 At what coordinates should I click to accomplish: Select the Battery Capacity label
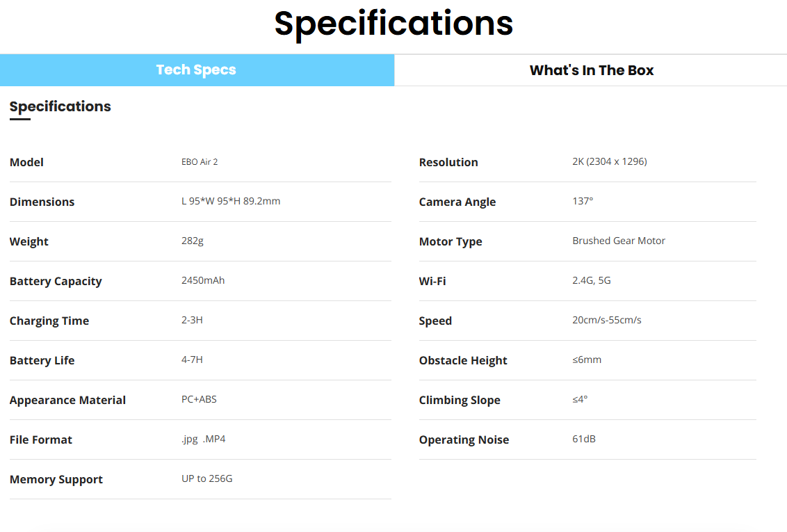click(x=56, y=281)
